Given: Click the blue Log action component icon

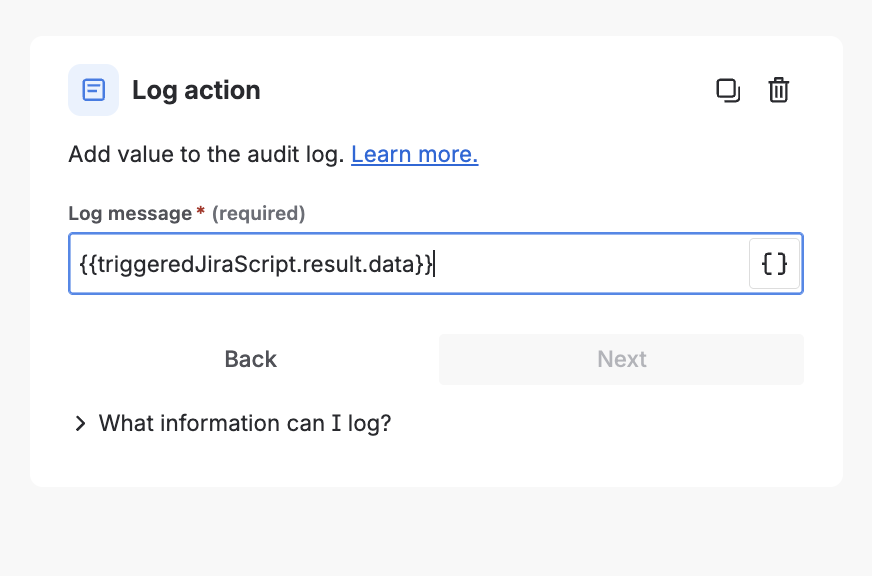Looking at the screenshot, I should coord(93,90).
